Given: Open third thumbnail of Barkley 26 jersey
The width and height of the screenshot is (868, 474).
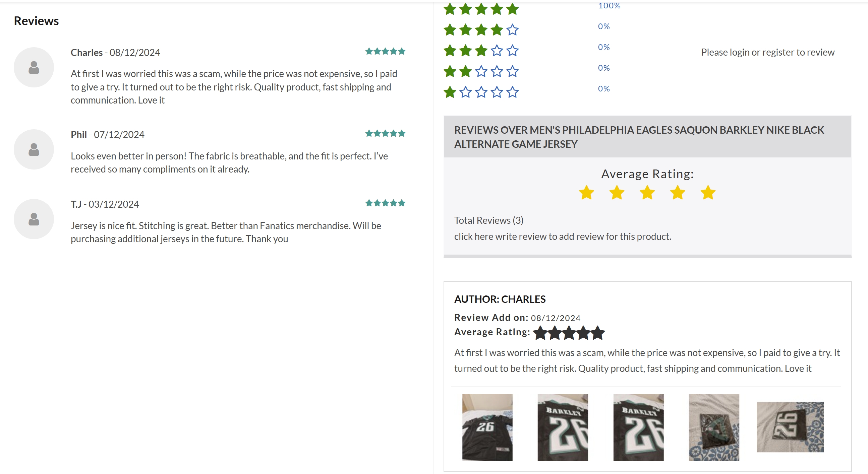Looking at the screenshot, I should coord(638,427).
